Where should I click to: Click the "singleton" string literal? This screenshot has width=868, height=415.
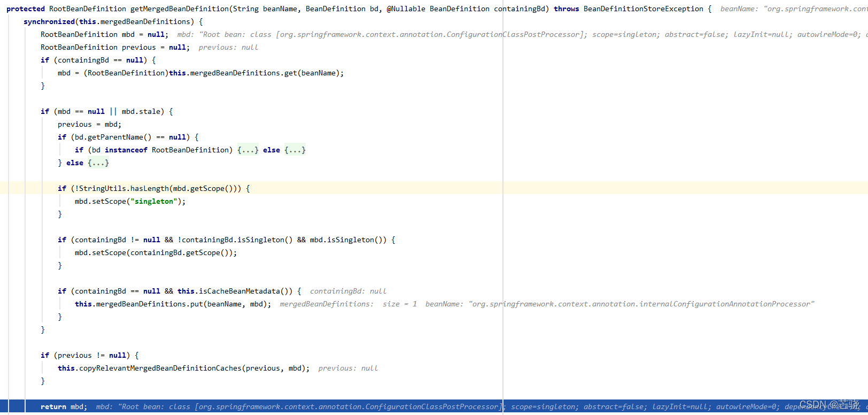(x=154, y=202)
